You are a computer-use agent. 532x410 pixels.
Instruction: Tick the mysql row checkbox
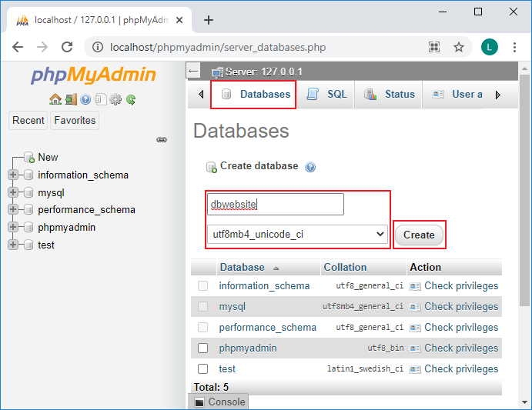pos(203,307)
